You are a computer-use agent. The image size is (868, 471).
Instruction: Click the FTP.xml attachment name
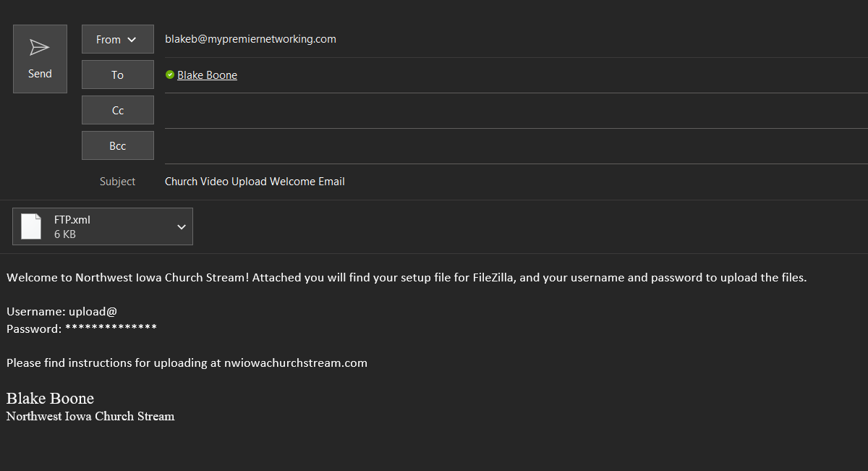point(72,220)
